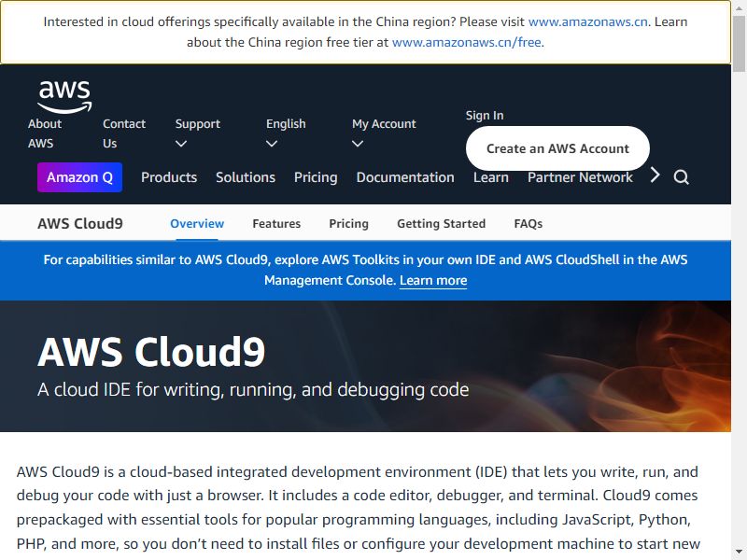Expand the English language dropdown
747x560 pixels.
(286, 133)
